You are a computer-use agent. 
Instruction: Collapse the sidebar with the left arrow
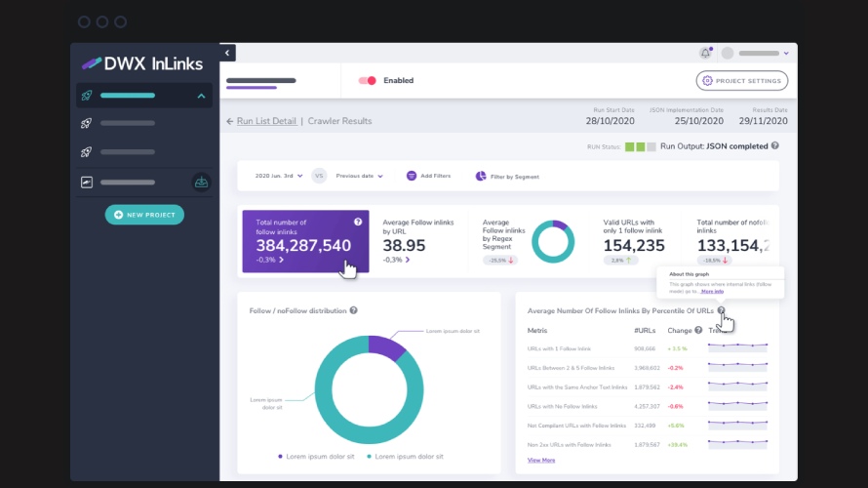[x=227, y=53]
